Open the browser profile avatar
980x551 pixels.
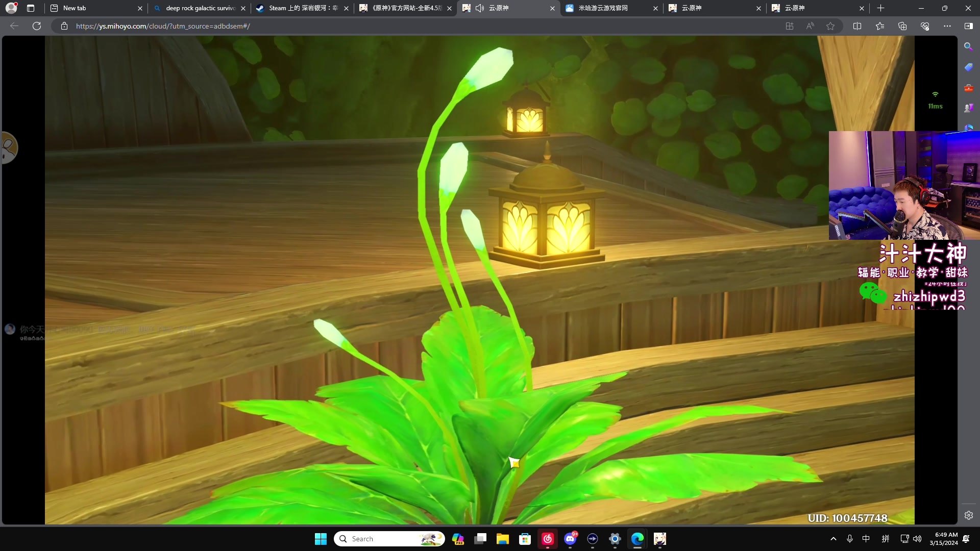pos(11,8)
